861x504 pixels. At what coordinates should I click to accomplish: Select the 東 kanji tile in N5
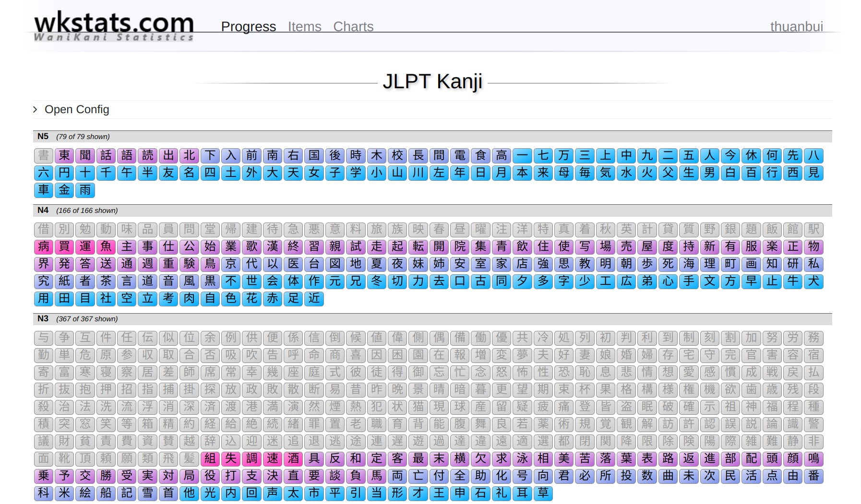pos(64,155)
